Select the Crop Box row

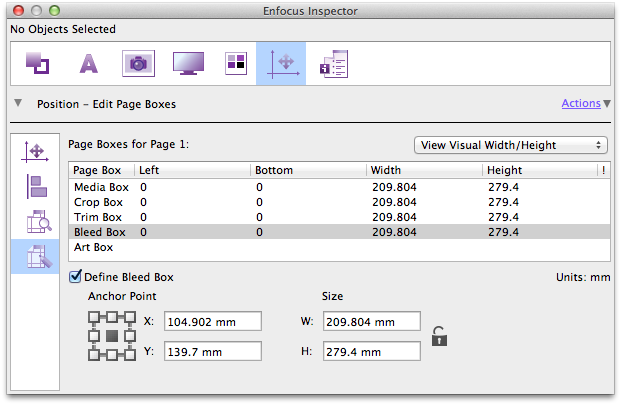339,202
